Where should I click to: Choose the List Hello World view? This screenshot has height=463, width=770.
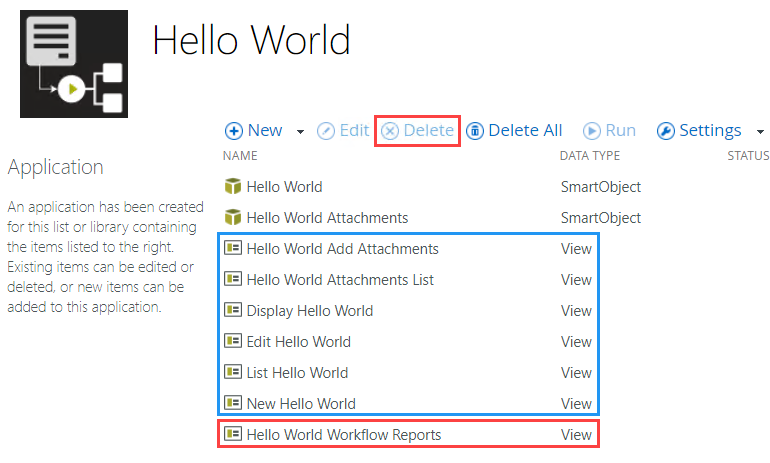point(297,373)
